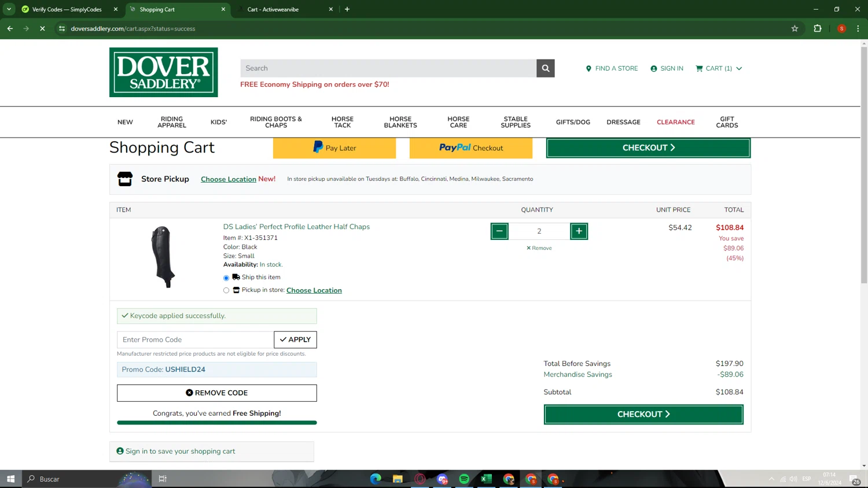Open the Cart (1) dropdown

pyautogui.click(x=719, y=68)
